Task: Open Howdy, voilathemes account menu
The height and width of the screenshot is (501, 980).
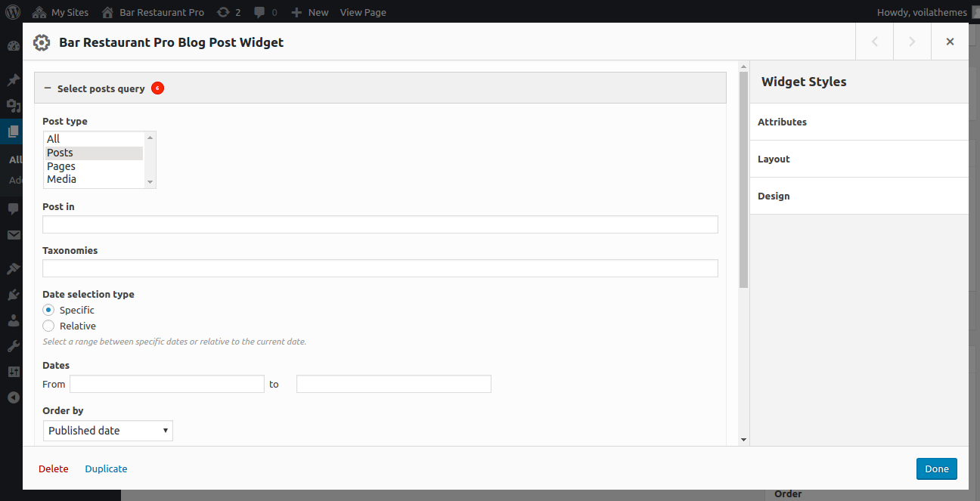Action: pyautogui.click(x=927, y=12)
